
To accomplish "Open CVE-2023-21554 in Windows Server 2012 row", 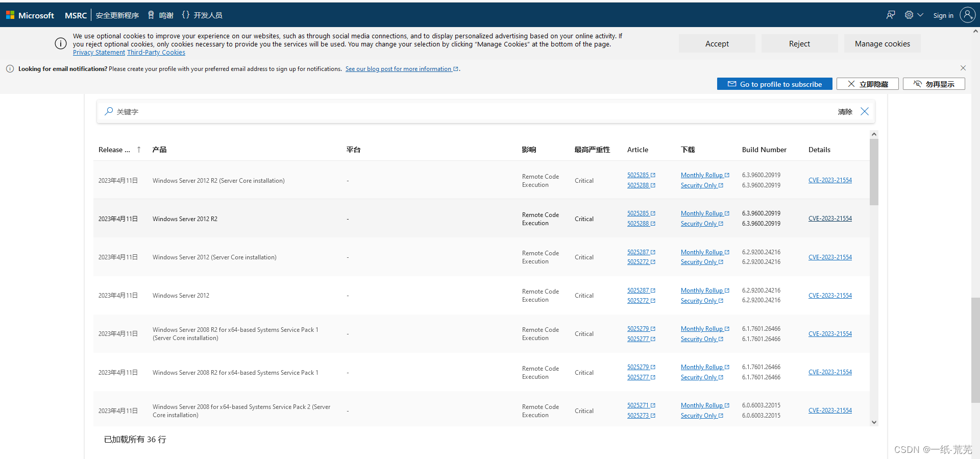I will [830, 296].
